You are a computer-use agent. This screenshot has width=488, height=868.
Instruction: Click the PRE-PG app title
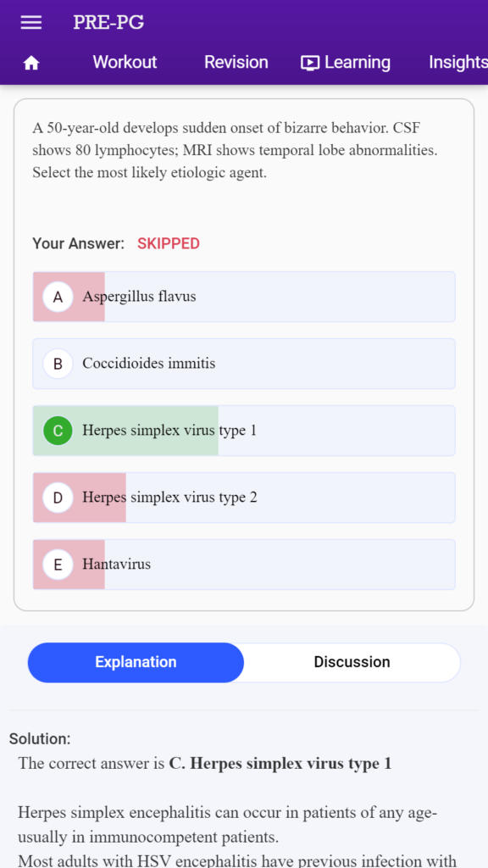(x=108, y=23)
